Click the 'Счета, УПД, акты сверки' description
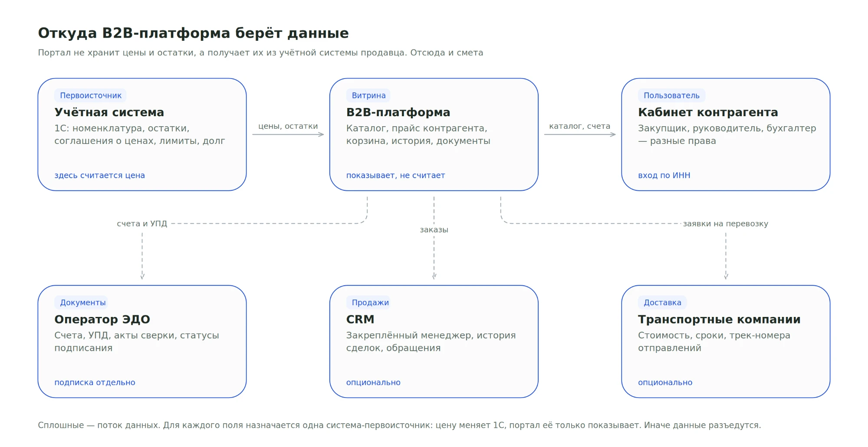The height and width of the screenshot is (447, 868). coord(137,342)
